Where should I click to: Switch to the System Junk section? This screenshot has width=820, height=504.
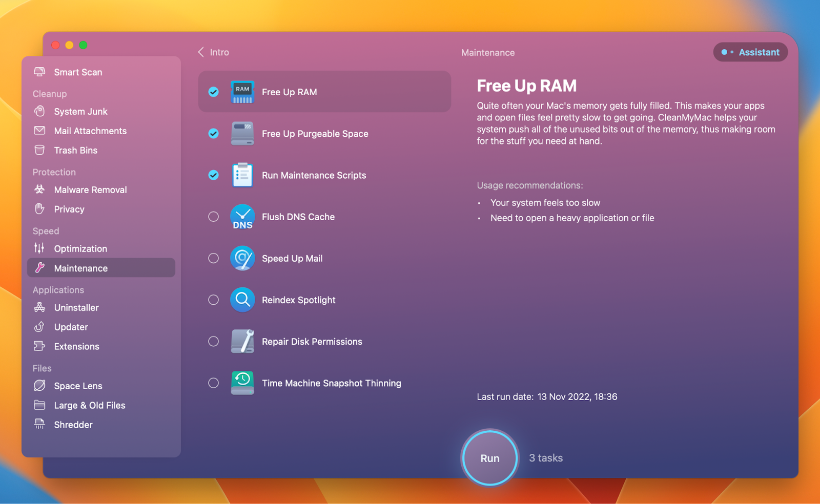pos(80,112)
